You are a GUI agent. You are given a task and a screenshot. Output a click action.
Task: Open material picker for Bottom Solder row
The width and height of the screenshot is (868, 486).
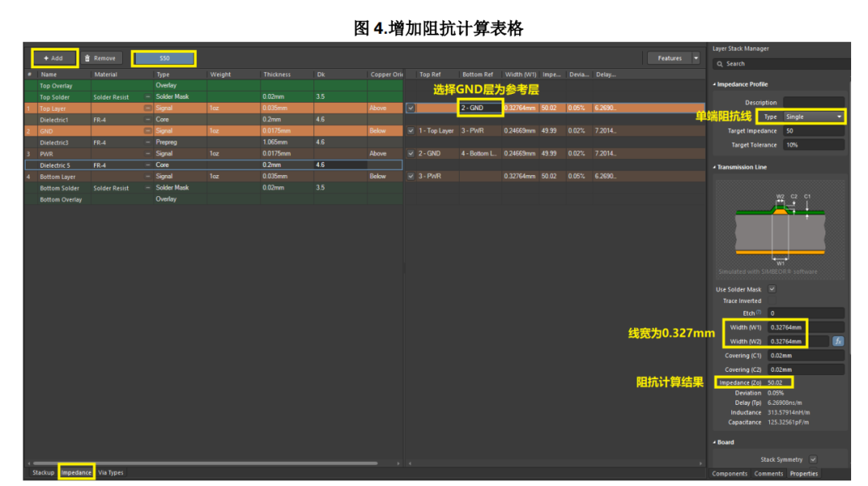148,188
